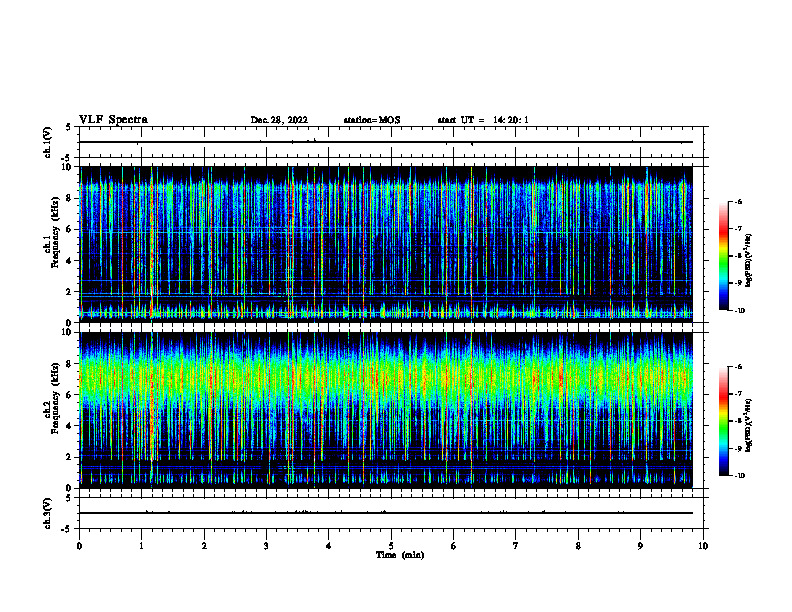792x612 pixels.
Task: Click time axis tick label "4"
Action: (x=328, y=546)
